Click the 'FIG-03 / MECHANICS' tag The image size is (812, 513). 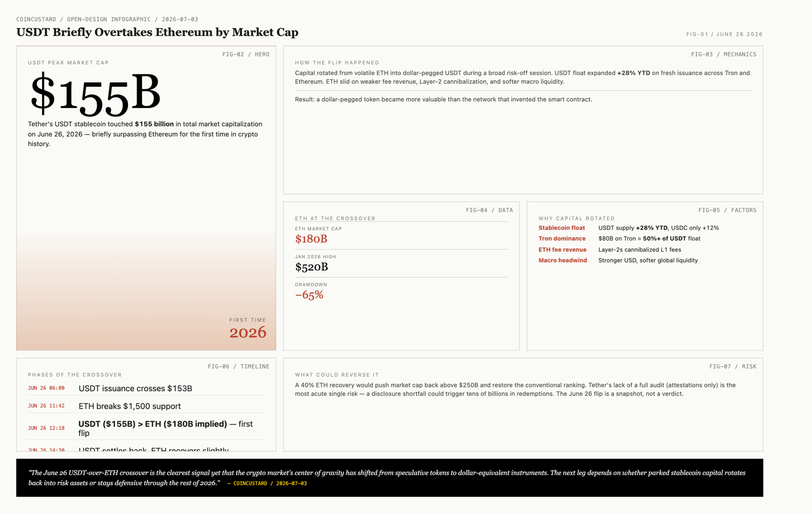(724, 54)
